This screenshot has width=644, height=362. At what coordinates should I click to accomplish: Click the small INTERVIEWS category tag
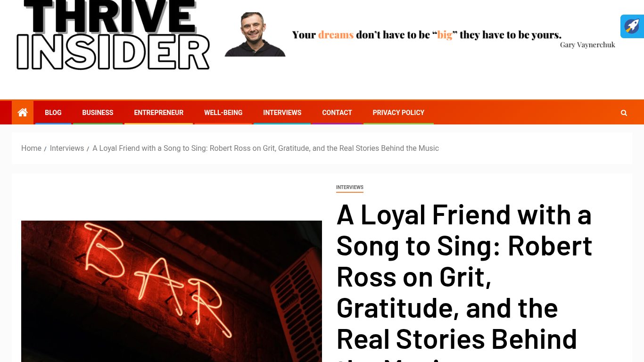[350, 188]
